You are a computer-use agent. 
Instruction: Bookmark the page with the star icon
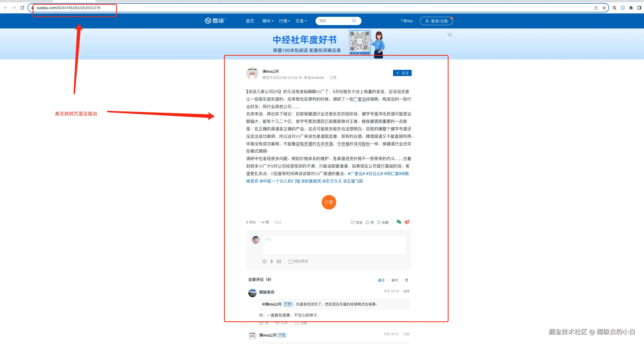coord(604,8)
